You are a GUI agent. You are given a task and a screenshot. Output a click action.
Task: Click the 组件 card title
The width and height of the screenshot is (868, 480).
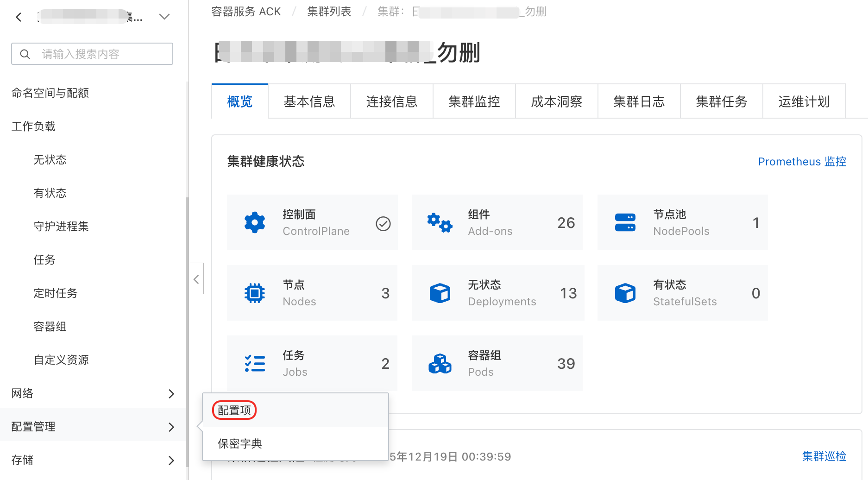tap(479, 215)
